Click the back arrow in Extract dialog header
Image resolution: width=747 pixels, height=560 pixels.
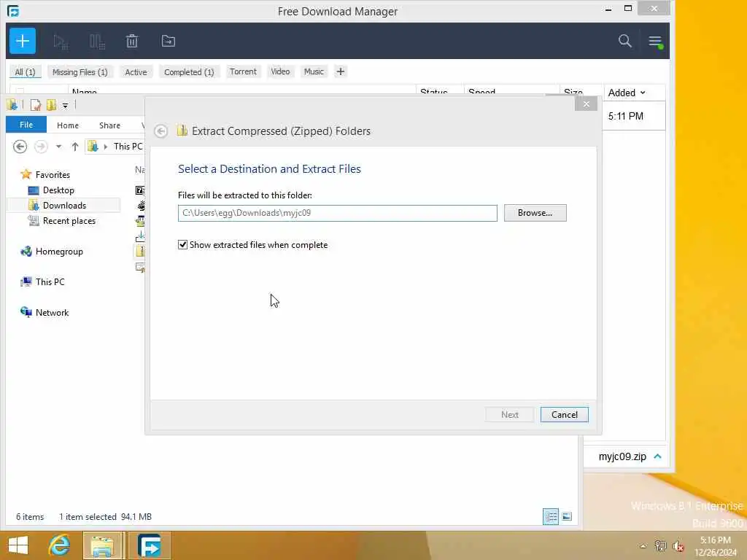(161, 131)
